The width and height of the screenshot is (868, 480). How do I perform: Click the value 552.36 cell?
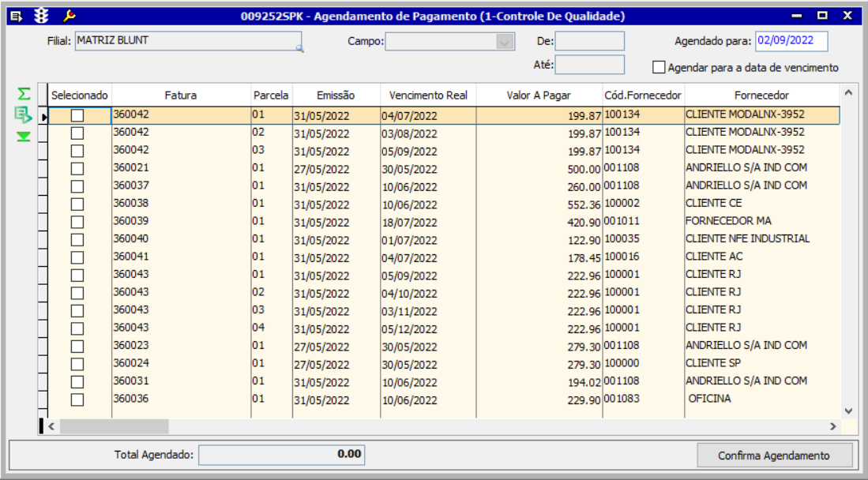pos(539,204)
